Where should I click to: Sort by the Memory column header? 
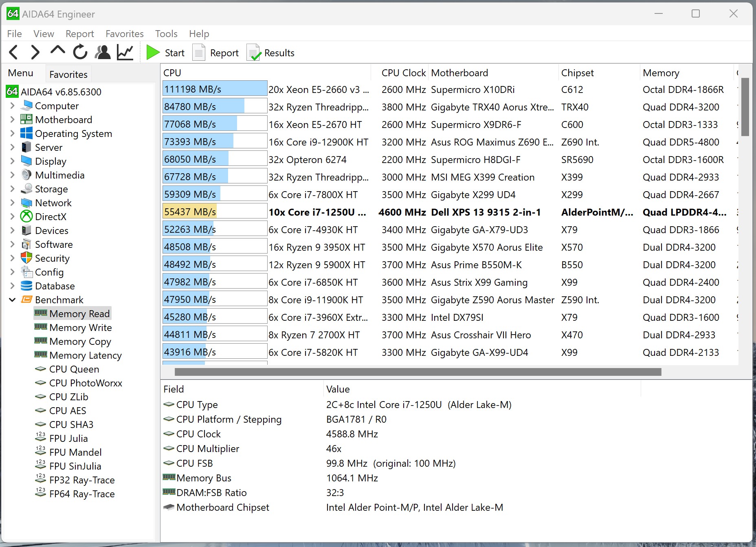(x=687, y=73)
